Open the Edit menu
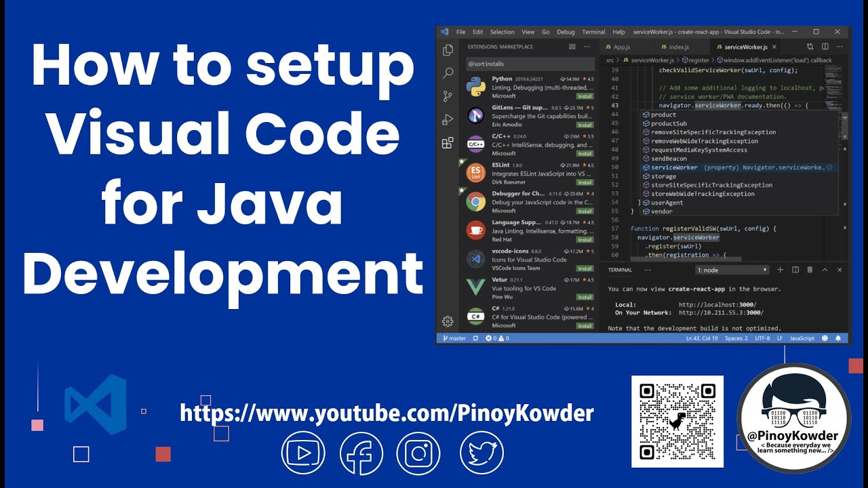 478,32
